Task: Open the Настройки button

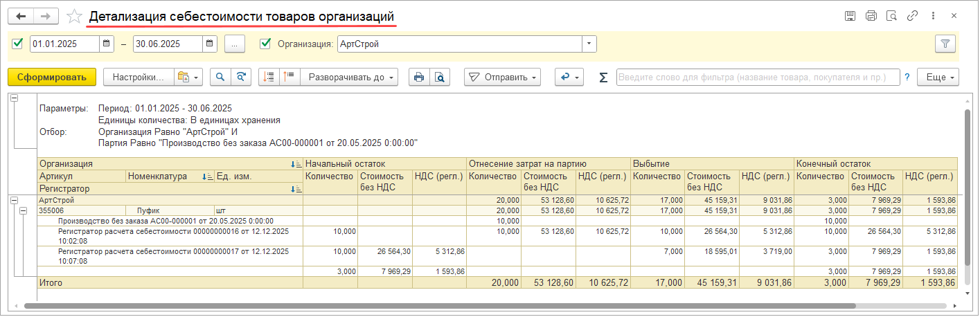Action: click(137, 78)
